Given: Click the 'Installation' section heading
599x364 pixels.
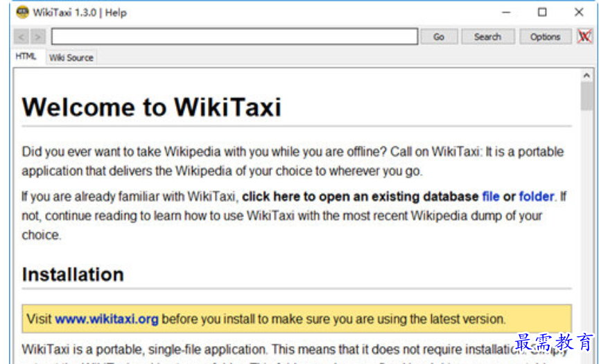Looking at the screenshot, I should pos(73,275).
